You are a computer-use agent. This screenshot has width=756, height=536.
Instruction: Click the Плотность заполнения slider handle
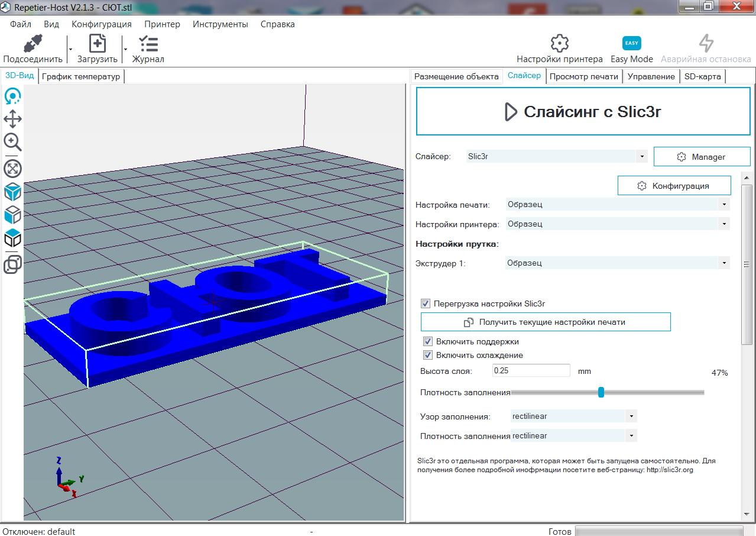pyautogui.click(x=601, y=392)
